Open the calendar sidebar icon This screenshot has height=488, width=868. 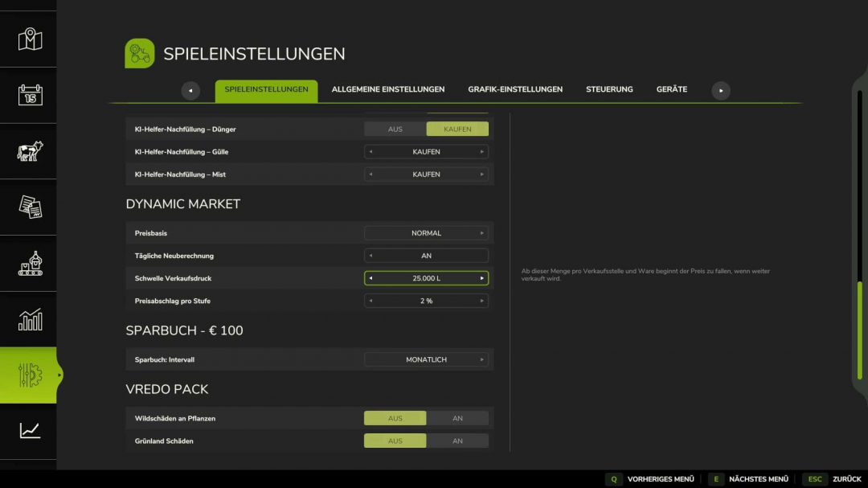click(x=30, y=96)
